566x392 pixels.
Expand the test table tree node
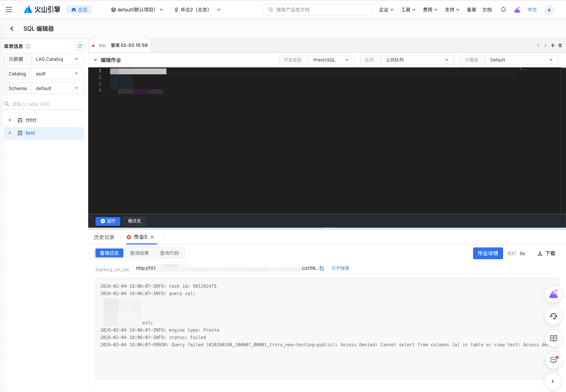10,133
